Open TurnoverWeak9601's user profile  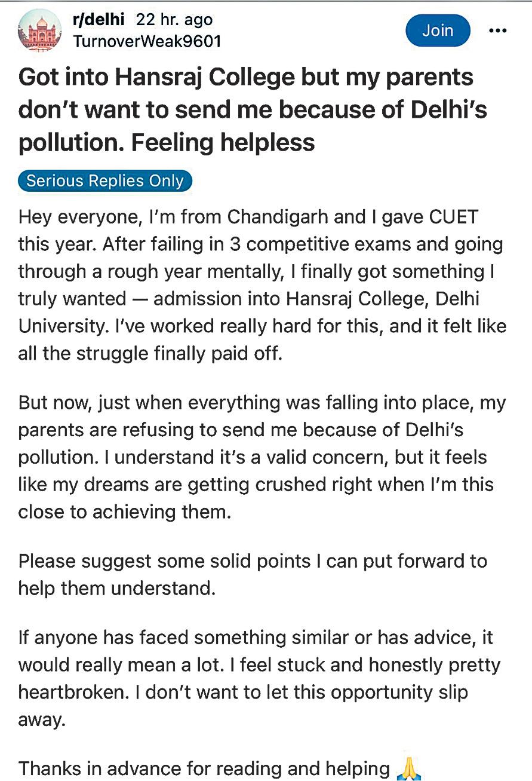pos(147,41)
